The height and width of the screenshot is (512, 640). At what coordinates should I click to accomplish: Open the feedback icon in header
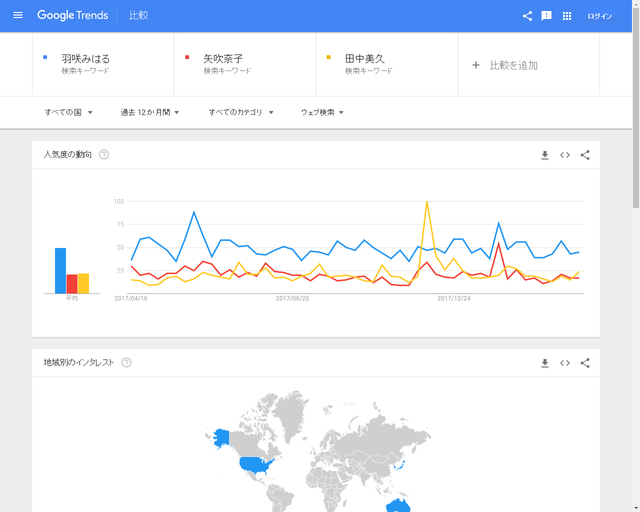point(546,16)
